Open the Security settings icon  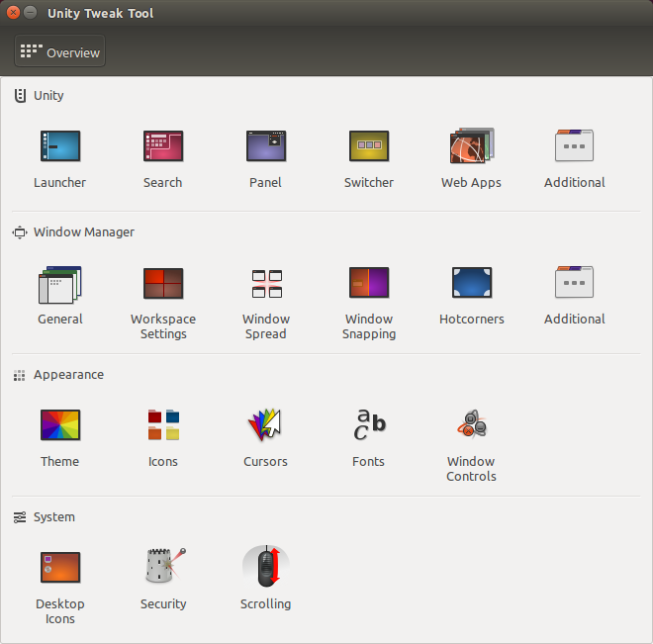[165, 566]
